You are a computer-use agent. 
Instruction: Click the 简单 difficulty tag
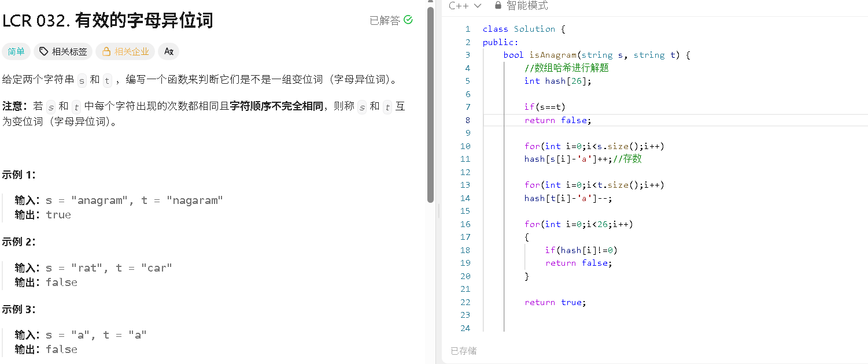(16, 51)
